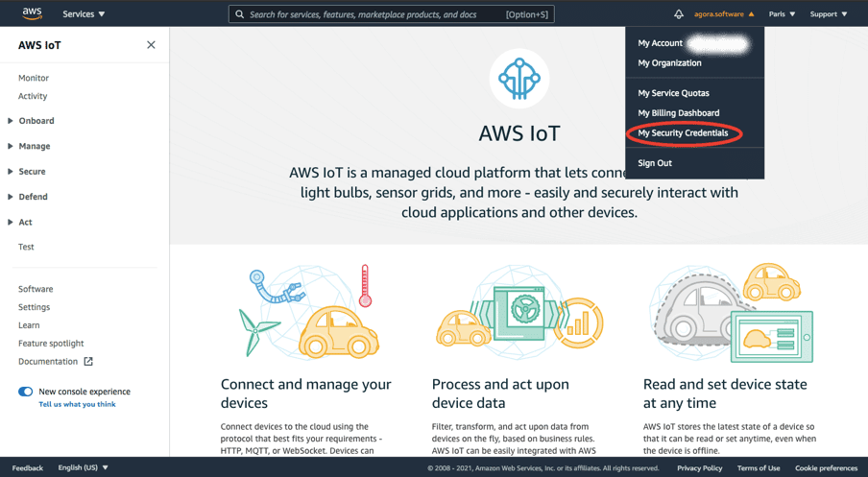Open My Billing Dashboard
868x477 pixels.
[x=679, y=113]
